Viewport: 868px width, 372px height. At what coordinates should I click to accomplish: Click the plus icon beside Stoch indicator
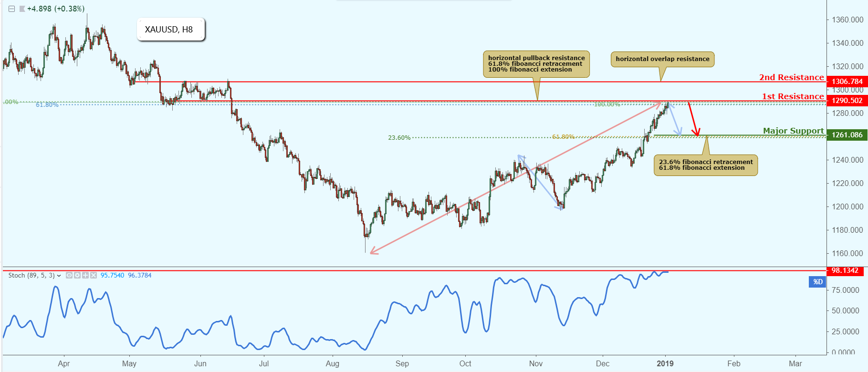click(85, 275)
